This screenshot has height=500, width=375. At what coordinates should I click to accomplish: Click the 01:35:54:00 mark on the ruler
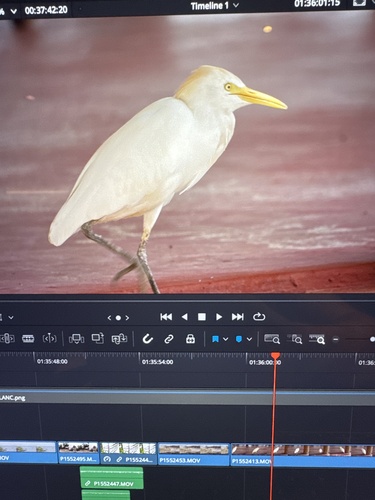click(x=157, y=362)
